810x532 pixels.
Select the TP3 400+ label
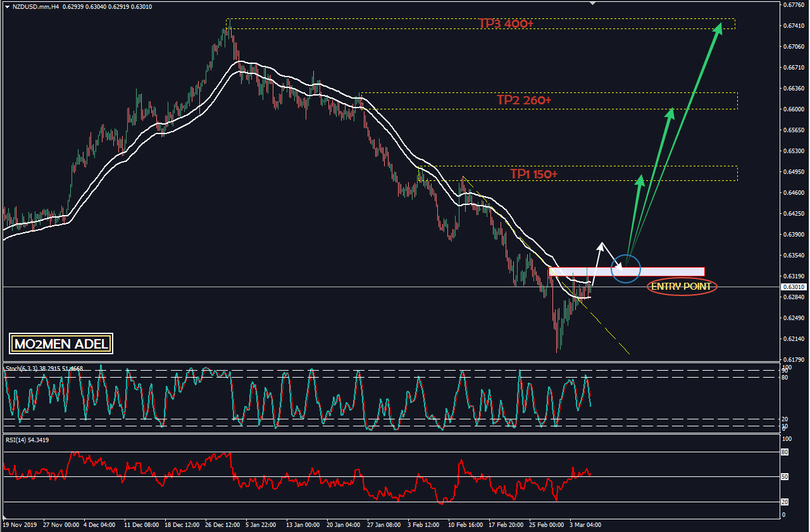506,23
